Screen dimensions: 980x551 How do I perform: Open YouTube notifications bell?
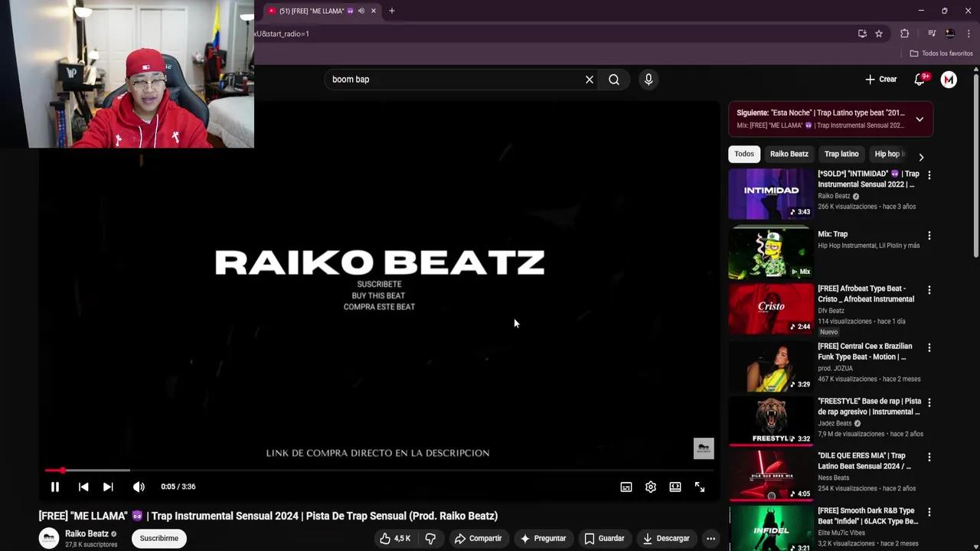click(920, 79)
